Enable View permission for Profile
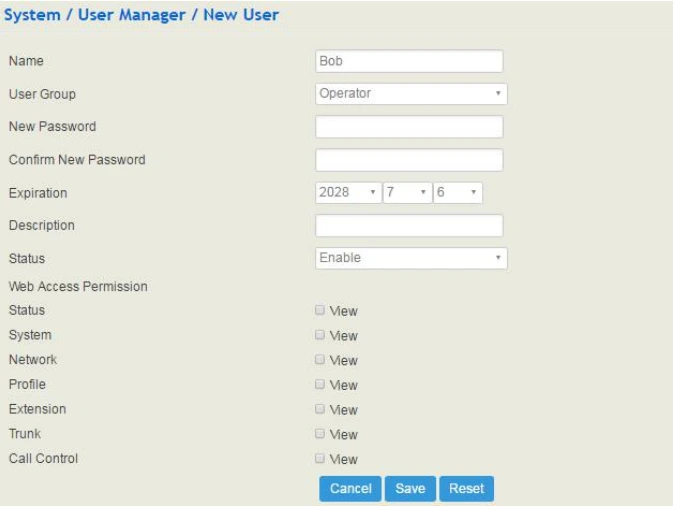673x506 pixels. pos(320,384)
